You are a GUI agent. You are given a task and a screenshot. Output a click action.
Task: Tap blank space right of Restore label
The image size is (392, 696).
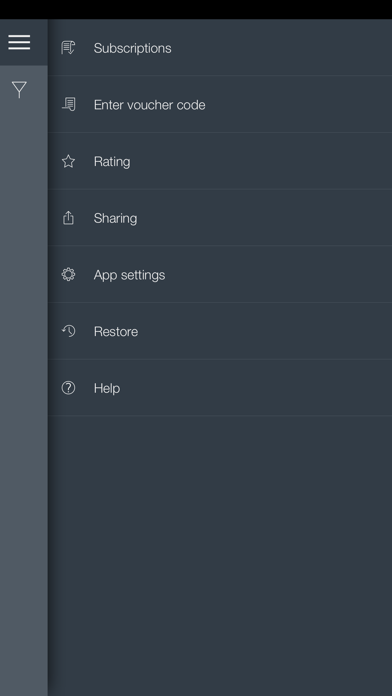[x=266, y=331]
